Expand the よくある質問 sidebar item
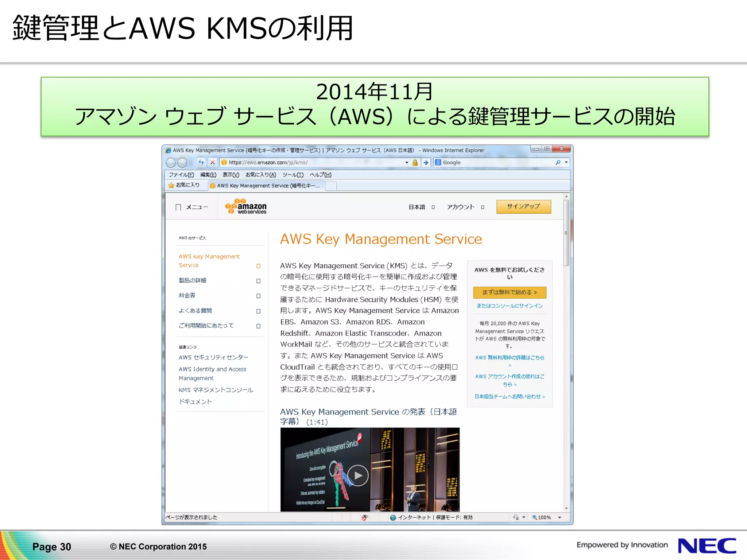Image resolution: width=747 pixels, height=560 pixels. coord(258,311)
